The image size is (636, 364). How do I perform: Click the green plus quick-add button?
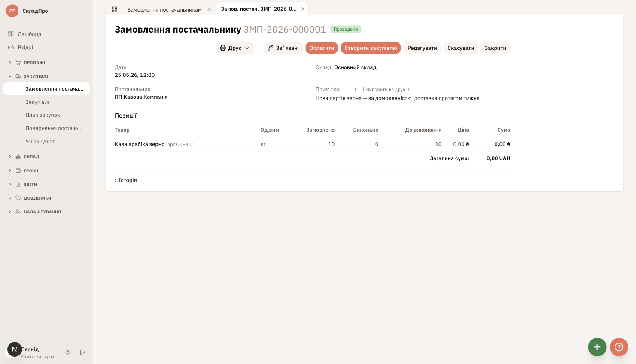coord(597,347)
